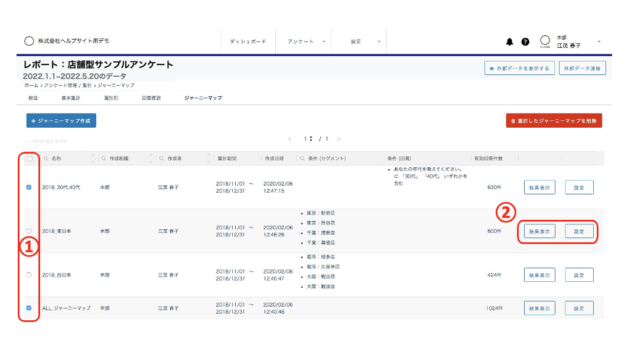The image size is (631, 364).
Task: Uncheck the 2018_30代40代 row checkbox
Action: click(29, 187)
